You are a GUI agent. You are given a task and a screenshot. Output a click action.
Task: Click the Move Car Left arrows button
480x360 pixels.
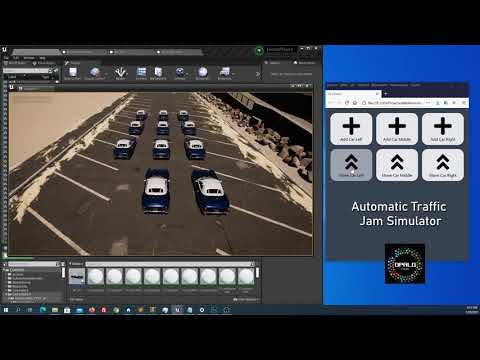click(351, 165)
